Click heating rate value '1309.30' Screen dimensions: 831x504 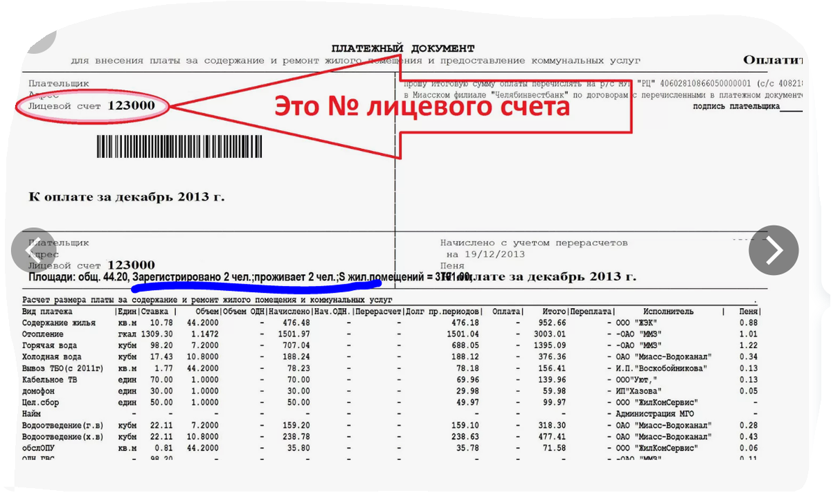[157, 334]
